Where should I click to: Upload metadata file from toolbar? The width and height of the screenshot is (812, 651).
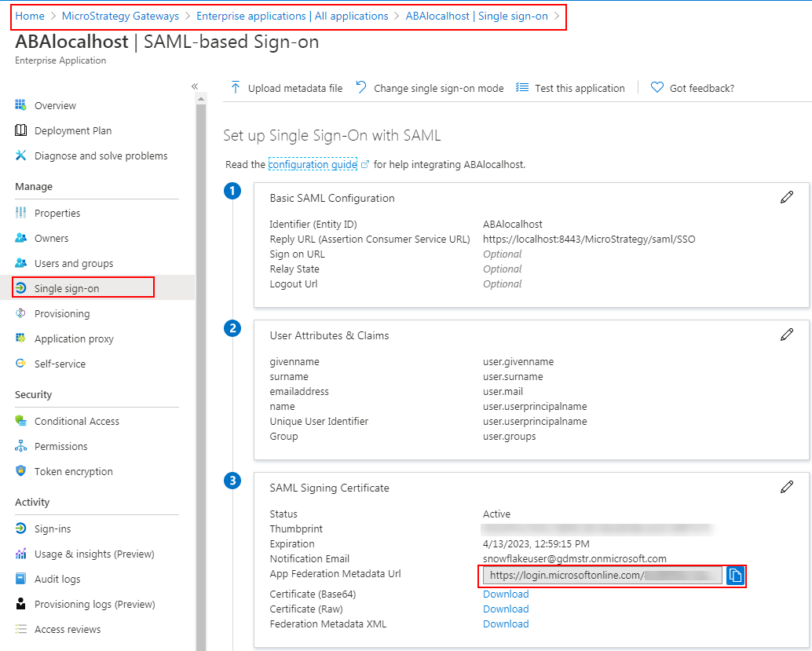(287, 88)
